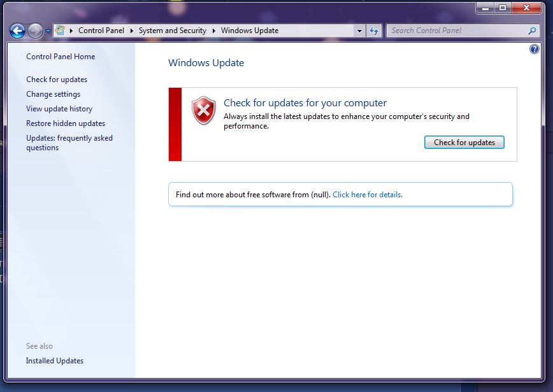Viewport: 553px width, 392px height.
Task: Click the greyed-out Forward arrow button
Action: click(x=35, y=31)
